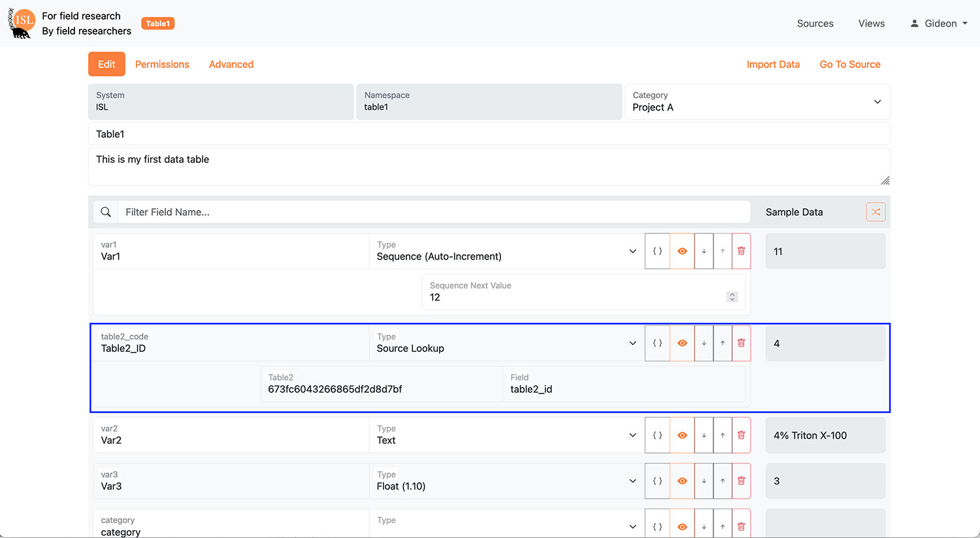Open the Category dropdown showing Project A
The width and height of the screenshot is (980, 538).
pos(757,102)
